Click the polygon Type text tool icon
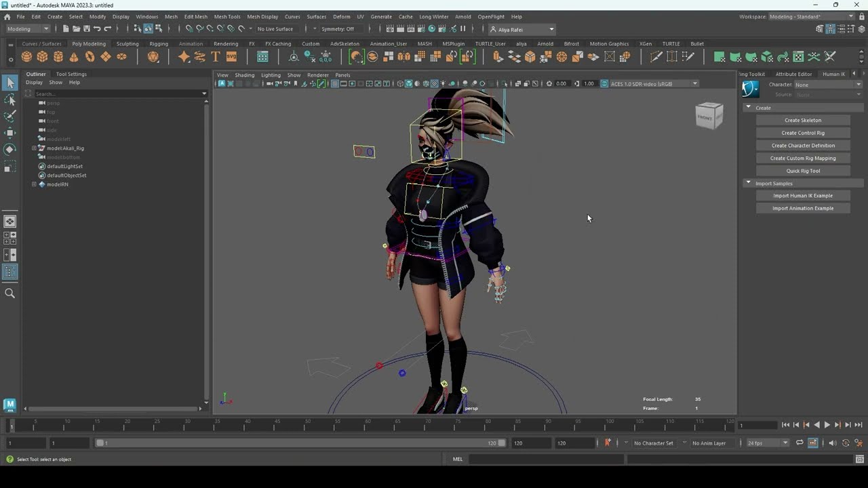The image size is (868, 488). tap(216, 57)
